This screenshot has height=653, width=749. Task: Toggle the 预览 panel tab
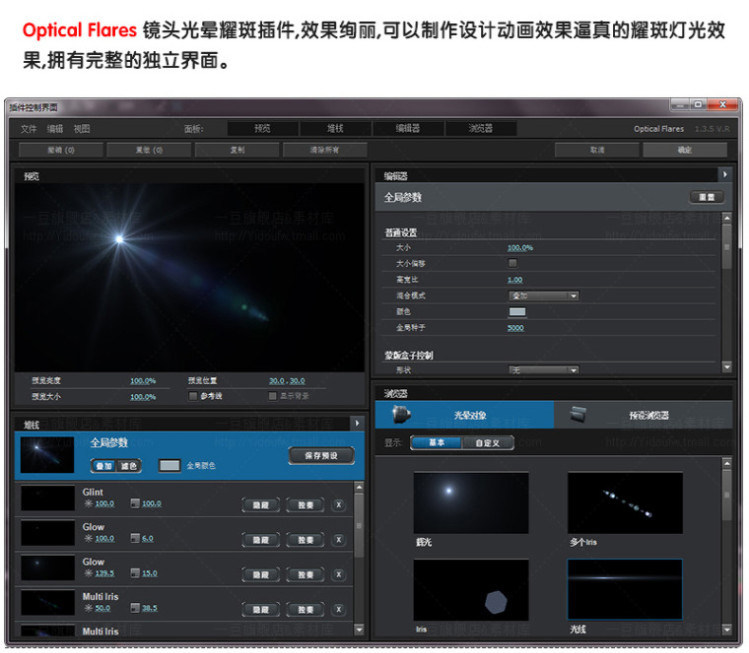coord(262,128)
